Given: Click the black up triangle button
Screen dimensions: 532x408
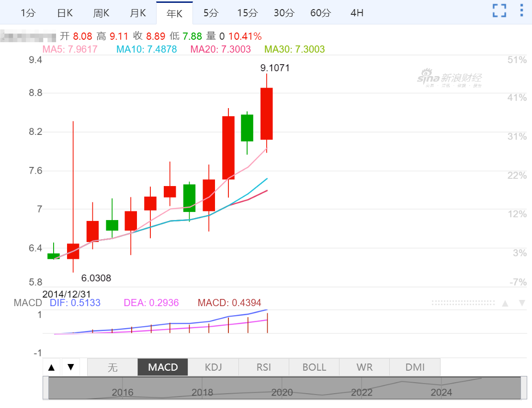Looking at the screenshot, I should coord(52,367).
